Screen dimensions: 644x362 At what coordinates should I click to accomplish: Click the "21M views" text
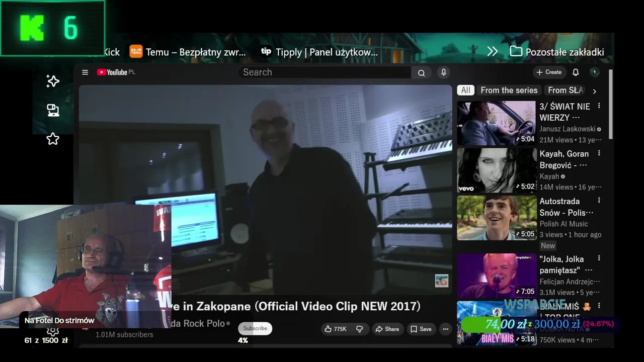556,140
